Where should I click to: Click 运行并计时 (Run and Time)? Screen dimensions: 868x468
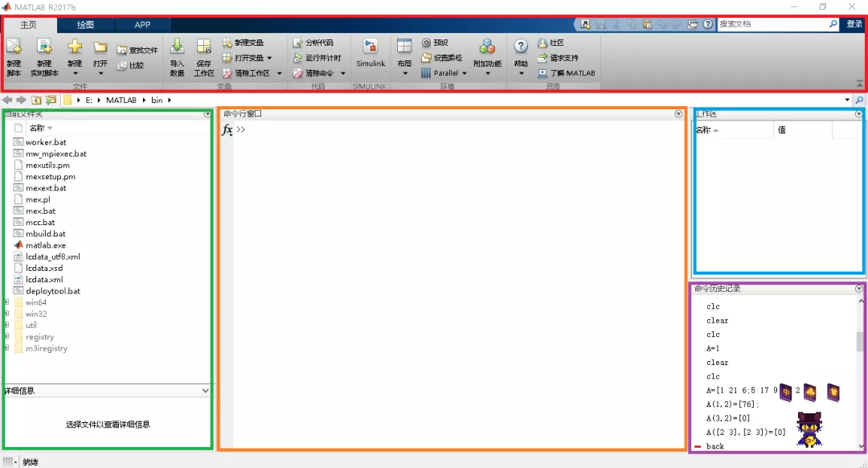coord(317,58)
